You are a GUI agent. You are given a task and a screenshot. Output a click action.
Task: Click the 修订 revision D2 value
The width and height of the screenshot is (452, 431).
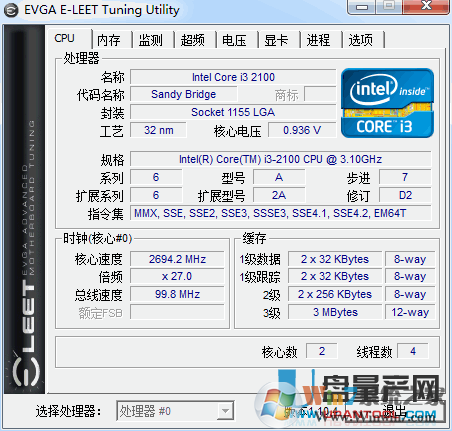[405, 195]
